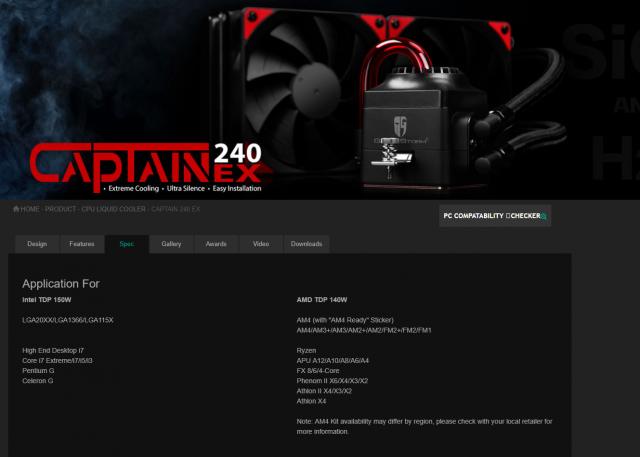Viewport: 640px width, 457px height.
Task: Click 'APU A12/A10/A8/A6/A4' text
Action: coord(333,361)
